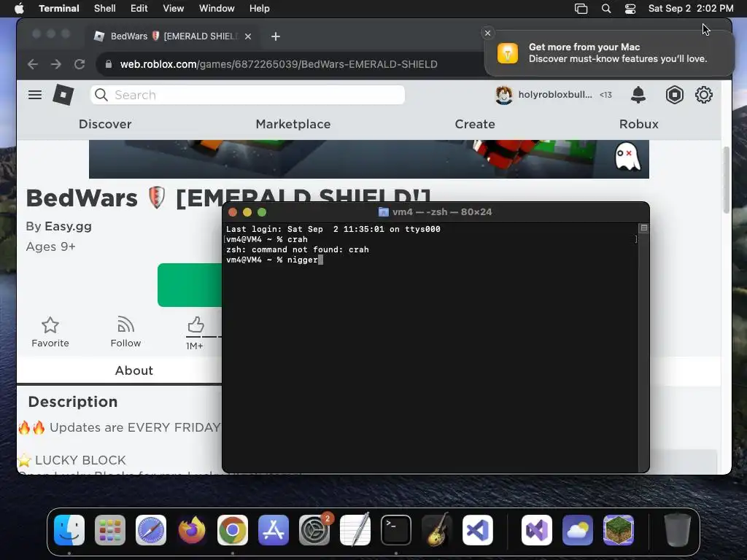
Task: Like the game with thumbs up
Action: coord(195,326)
